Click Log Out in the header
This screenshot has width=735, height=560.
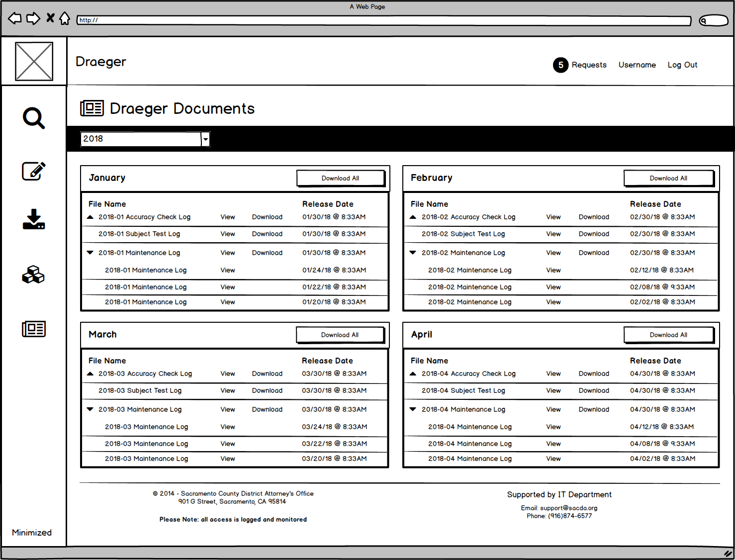tap(682, 65)
